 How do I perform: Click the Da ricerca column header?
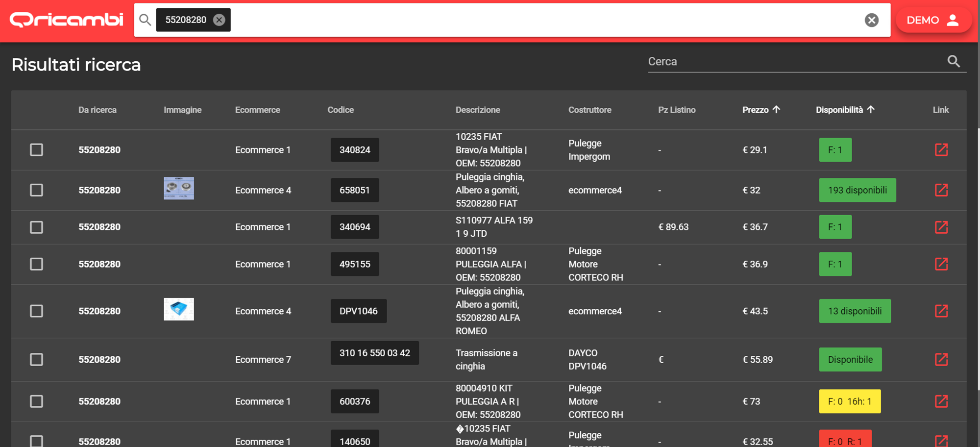point(98,110)
